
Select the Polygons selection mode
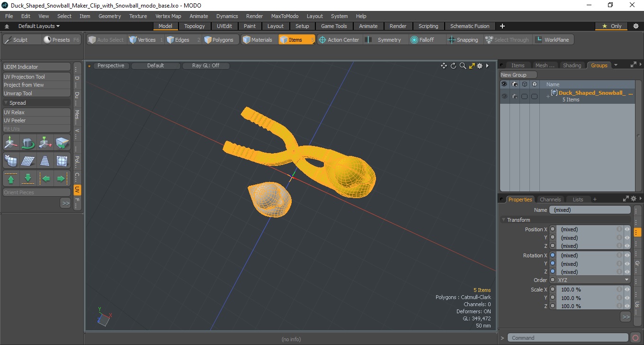(219, 40)
